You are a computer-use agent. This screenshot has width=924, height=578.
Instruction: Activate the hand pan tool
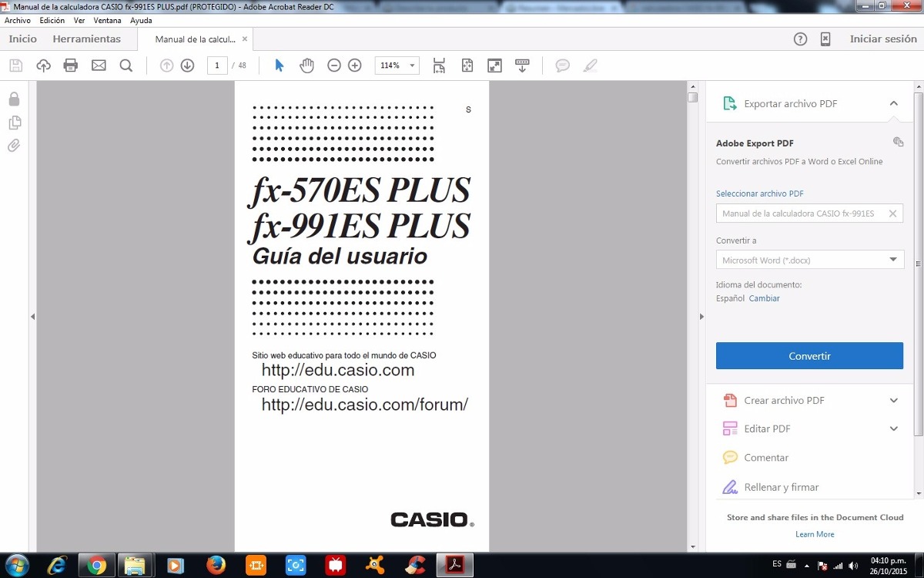pos(306,66)
